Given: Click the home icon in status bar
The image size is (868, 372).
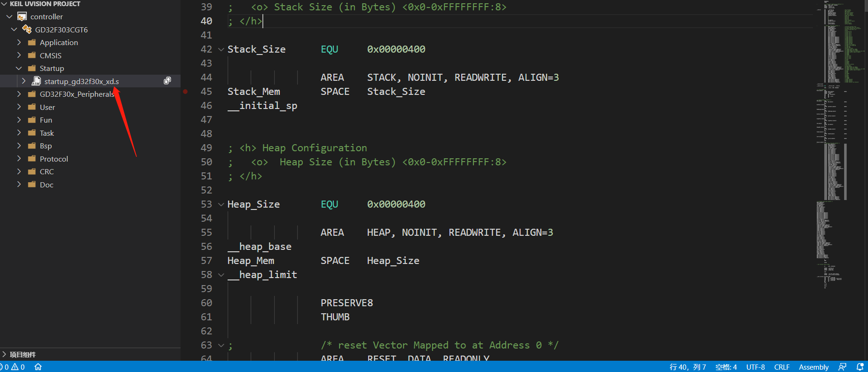Looking at the screenshot, I should click(38, 367).
